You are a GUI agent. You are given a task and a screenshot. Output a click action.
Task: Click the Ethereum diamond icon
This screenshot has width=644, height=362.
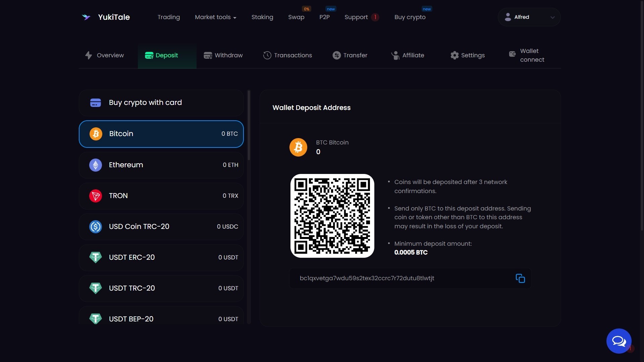point(96,165)
